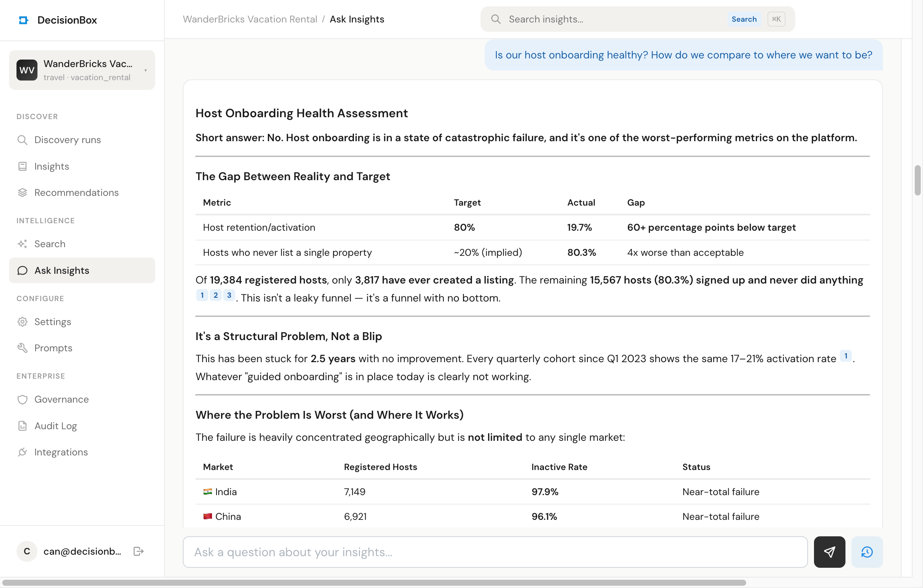Click the Ask Insights breadcrumb
The image size is (923, 588).
(x=357, y=19)
